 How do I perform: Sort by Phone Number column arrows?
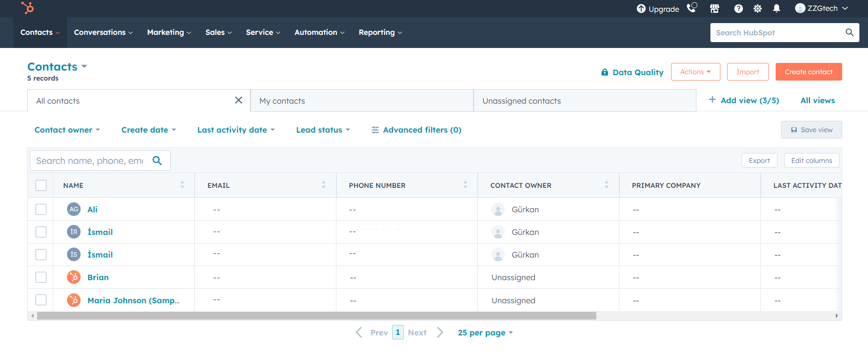[x=465, y=185]
